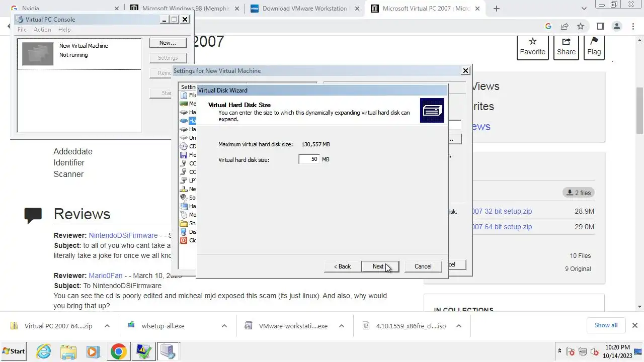Image resolution: width=644 pixels, height=362 pixels.
Task: Open Windows Media Player from taskbar
Action: coord(93,351)
